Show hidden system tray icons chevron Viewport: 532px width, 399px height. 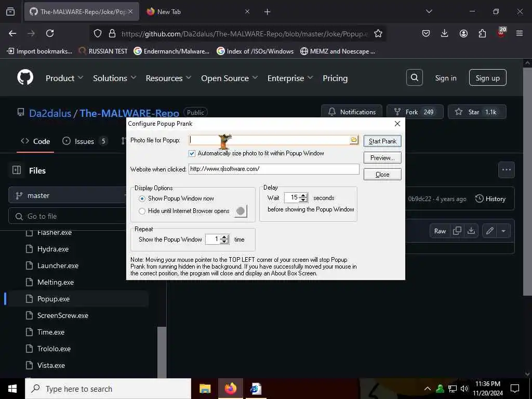point(428,389)
